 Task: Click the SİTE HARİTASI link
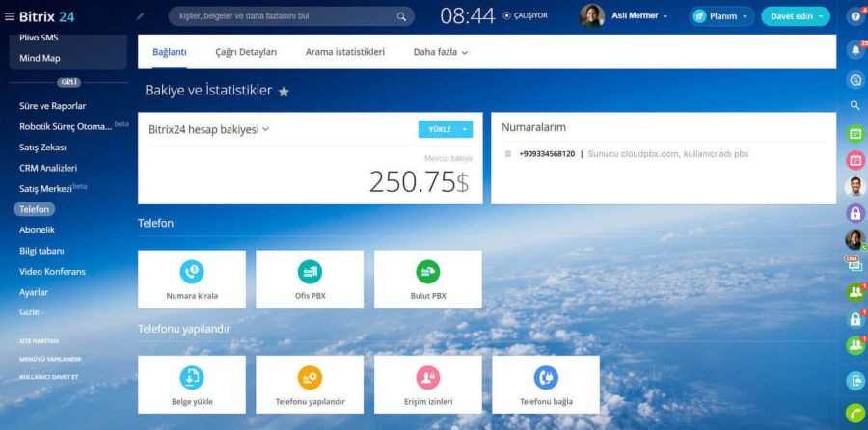click(x=39, y=341)
